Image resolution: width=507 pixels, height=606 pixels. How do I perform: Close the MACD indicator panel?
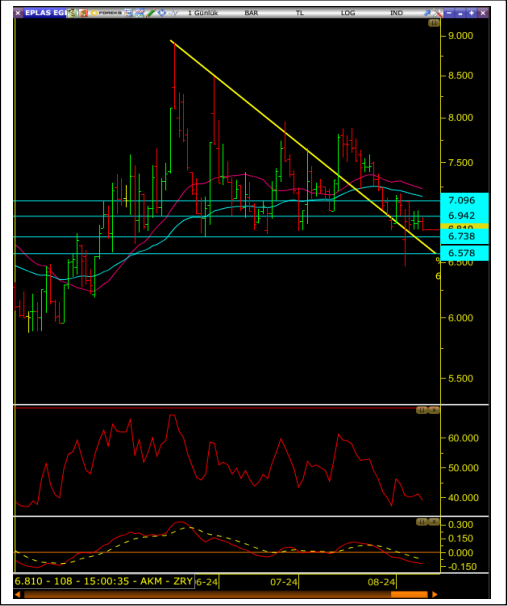point(434,522)
